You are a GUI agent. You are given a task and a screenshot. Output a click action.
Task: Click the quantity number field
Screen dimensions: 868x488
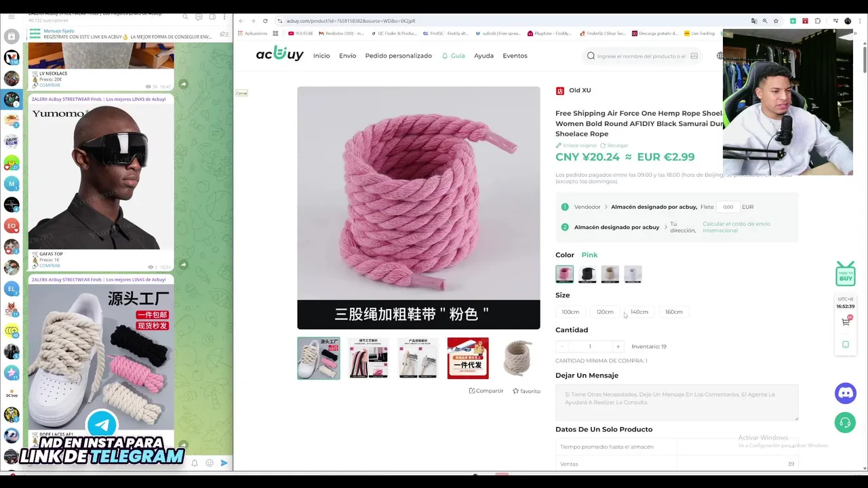[x=589, y=346]
